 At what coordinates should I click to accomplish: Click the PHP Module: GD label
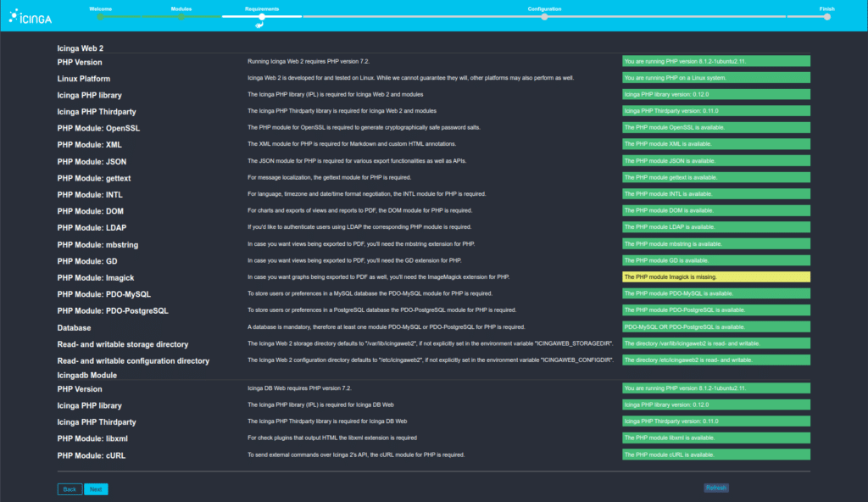(x=87, y=261)
